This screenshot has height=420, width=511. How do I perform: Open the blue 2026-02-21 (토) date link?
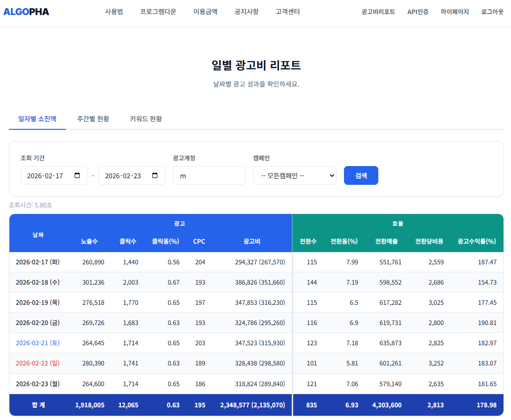coord(38,343)
